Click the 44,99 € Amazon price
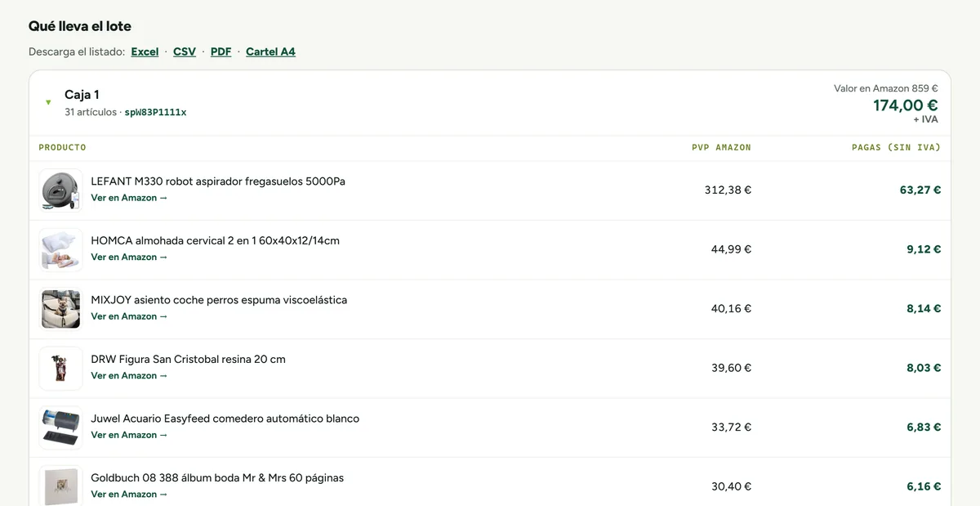This screenshot has height=506, width=980. coord(731,249)
